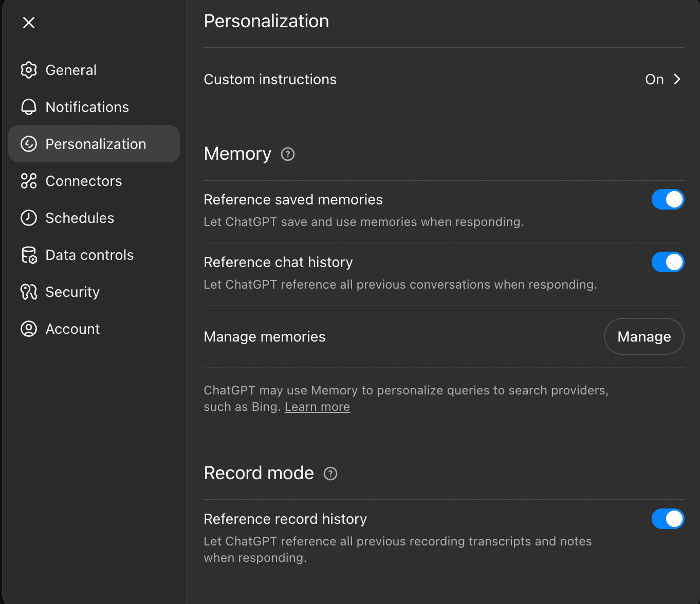Click the Account profile icon
This screenshot has height=604, width=700.
pyautogui.click(x=29, y=329)
